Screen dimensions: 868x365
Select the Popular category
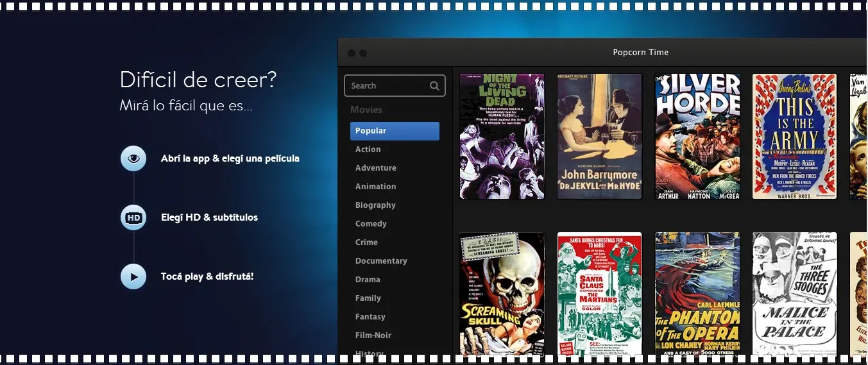395,131
